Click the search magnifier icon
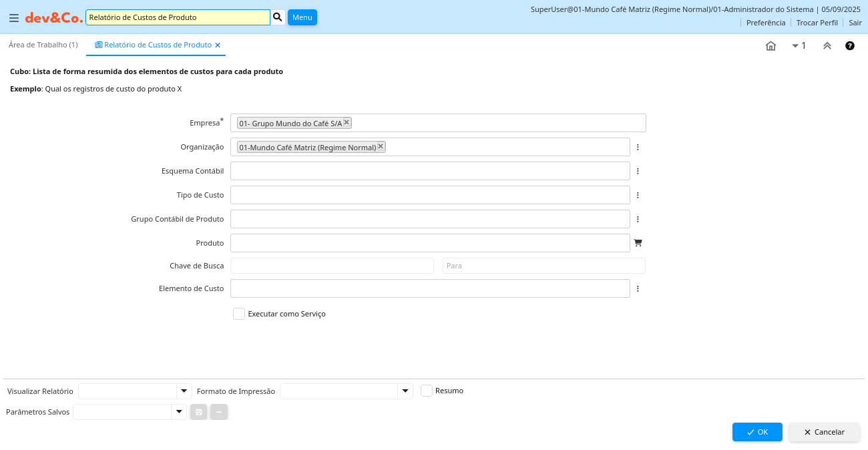Screen dimensions: 868x450 tap(278, 17)
